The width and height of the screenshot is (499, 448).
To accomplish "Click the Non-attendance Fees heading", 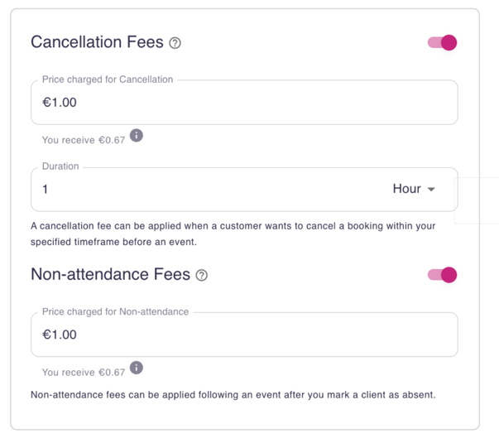I will pos(110,274).
